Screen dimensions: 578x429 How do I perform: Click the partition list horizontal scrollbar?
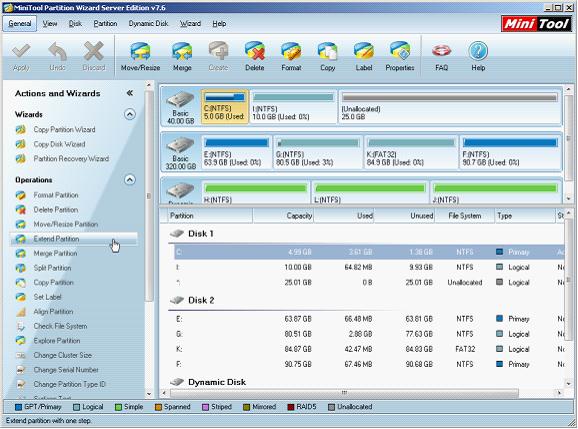(x=344, y=393)
